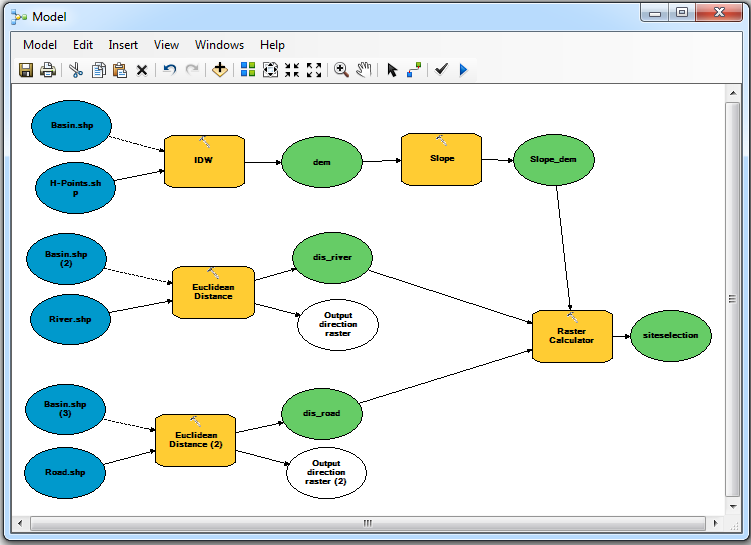
Task: Open the Insert menu
Action: (x=123, y=45)
